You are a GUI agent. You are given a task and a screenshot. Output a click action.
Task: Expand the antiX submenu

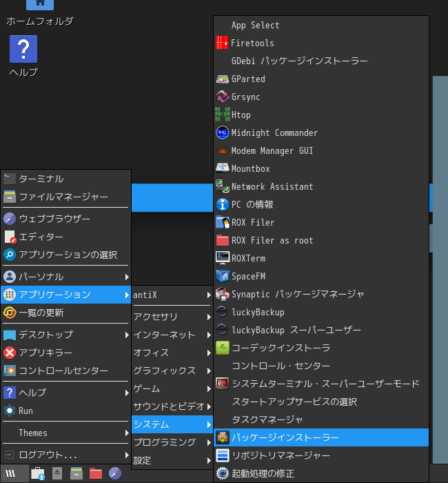point(172,295)
